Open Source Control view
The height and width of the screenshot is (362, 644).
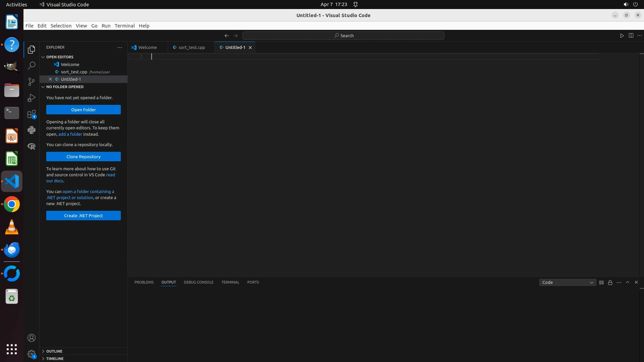pyautogui.click(x=32, y=82)
